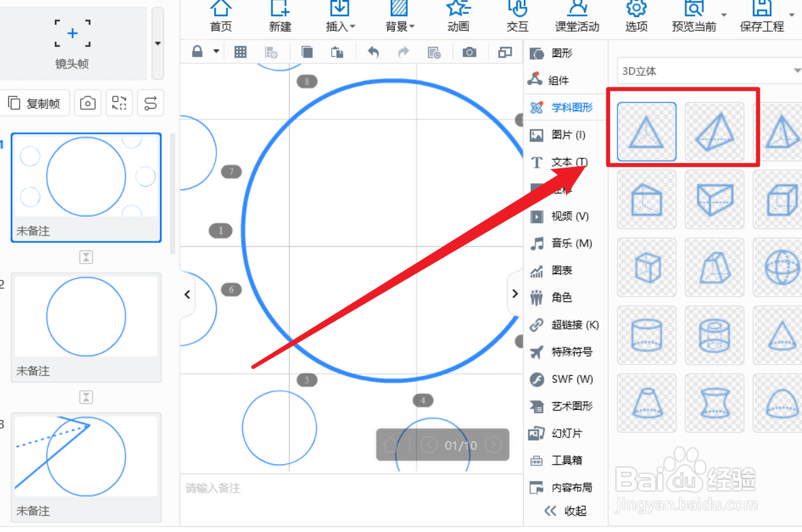Take a canvas snapshot with camera icon

pos(469,52)
